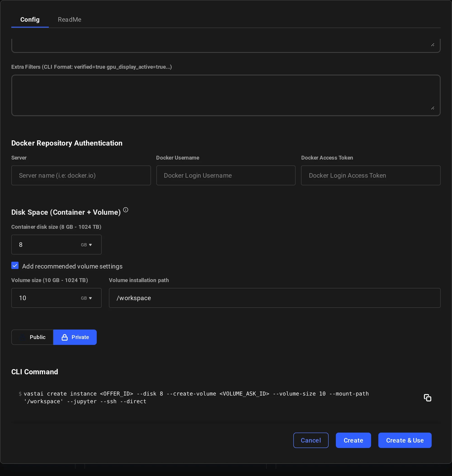
Task: Set template visibility to Private
Action: click(75, 337)
